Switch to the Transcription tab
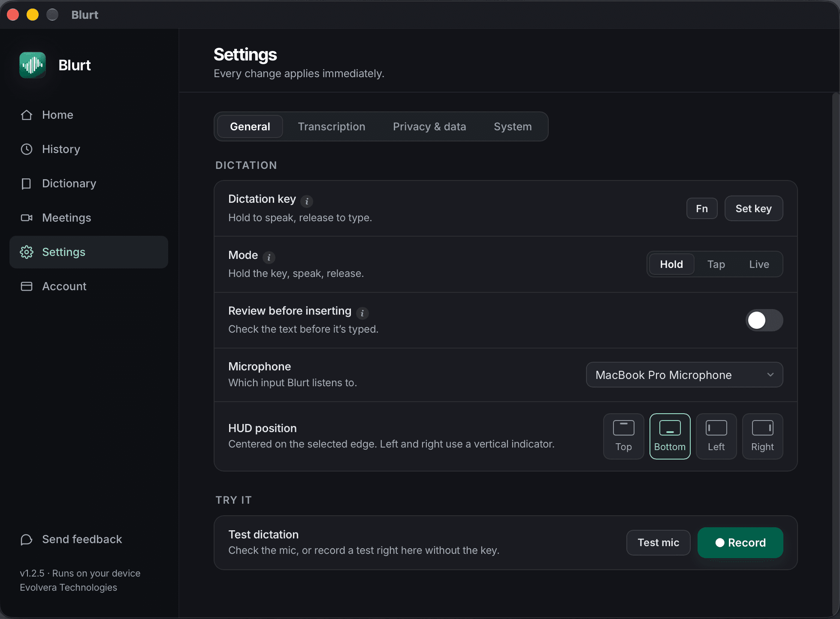The width and height of the screenshot is (840, 619). click(332, 126)
